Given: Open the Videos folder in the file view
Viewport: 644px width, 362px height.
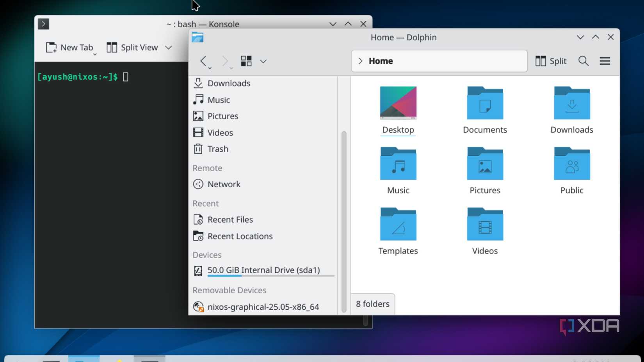Looking at the screenshot, I should [x=485, y=231].
